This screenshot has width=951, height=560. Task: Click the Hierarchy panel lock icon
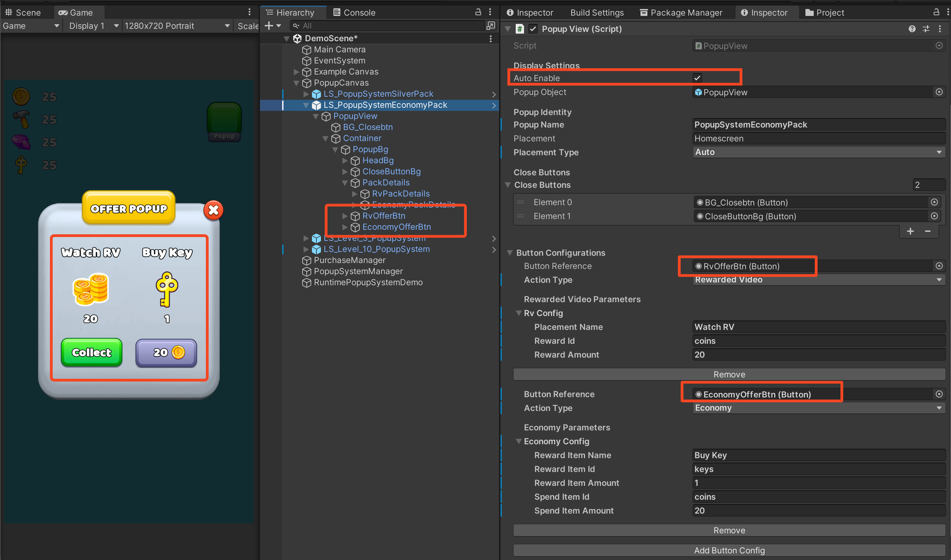(x=478, y=12)
